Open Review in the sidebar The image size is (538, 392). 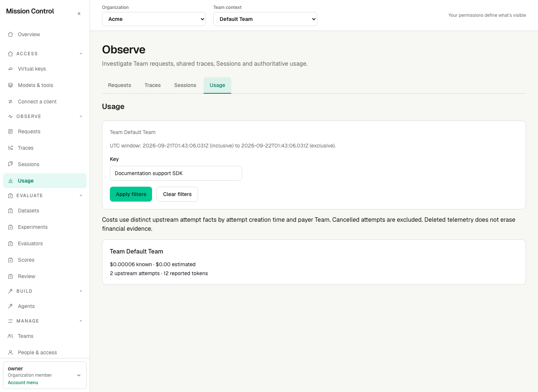[45, 276]
